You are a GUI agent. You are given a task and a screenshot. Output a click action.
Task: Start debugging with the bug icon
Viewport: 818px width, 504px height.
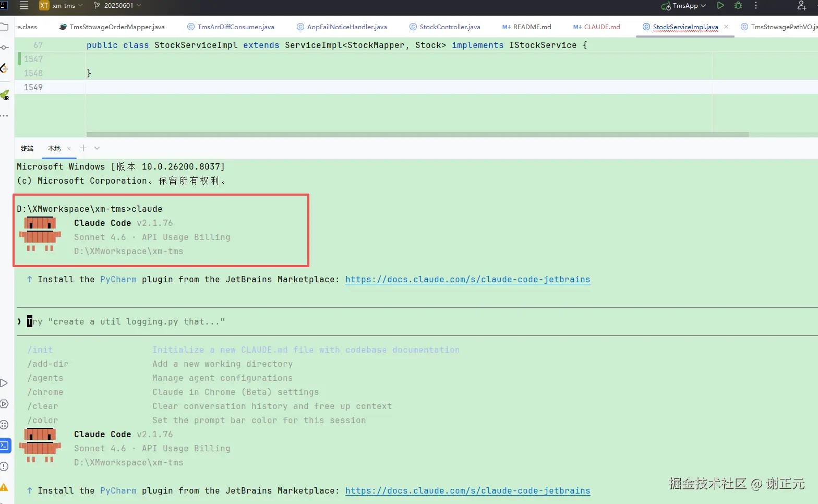738,5
